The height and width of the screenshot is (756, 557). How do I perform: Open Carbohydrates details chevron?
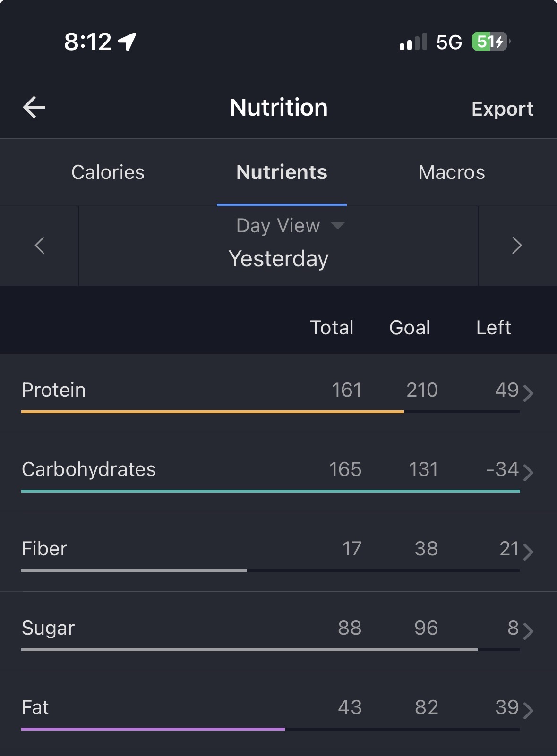[529, 472]
